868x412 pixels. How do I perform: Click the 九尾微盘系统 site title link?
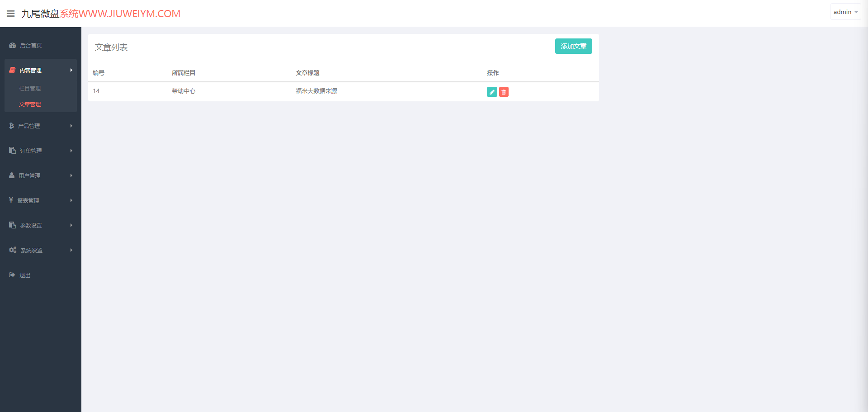tap(101, 14)
